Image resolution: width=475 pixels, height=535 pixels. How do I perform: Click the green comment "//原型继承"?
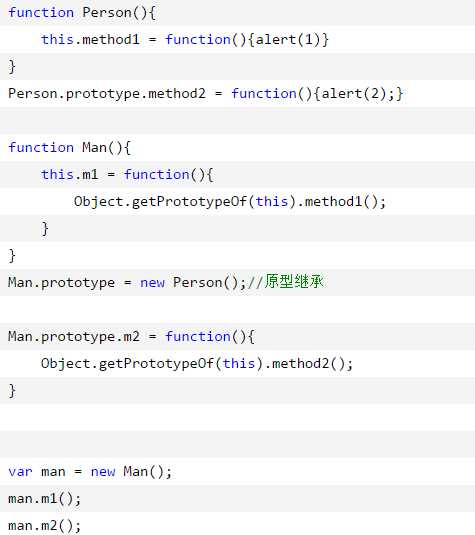[285, 282]
